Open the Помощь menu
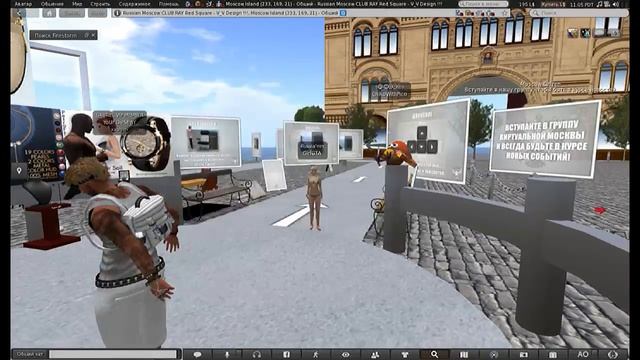This screenshot has width=640, height=360. [168, 4]
